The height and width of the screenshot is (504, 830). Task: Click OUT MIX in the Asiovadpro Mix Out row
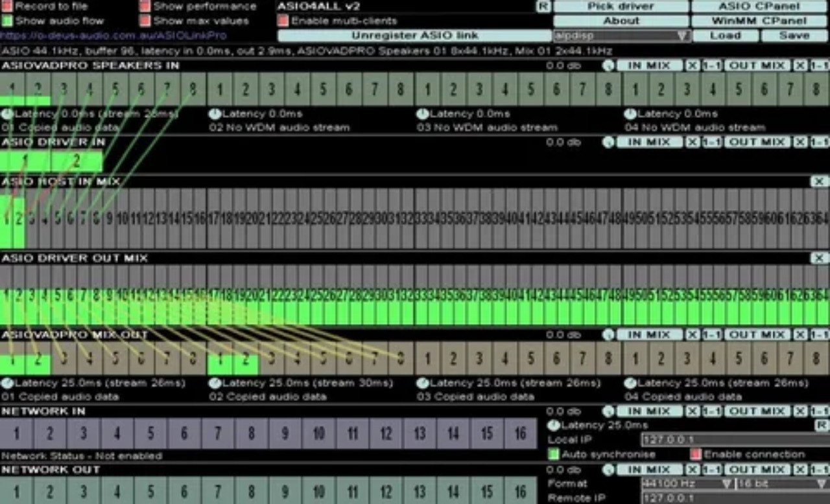point(757,335)
